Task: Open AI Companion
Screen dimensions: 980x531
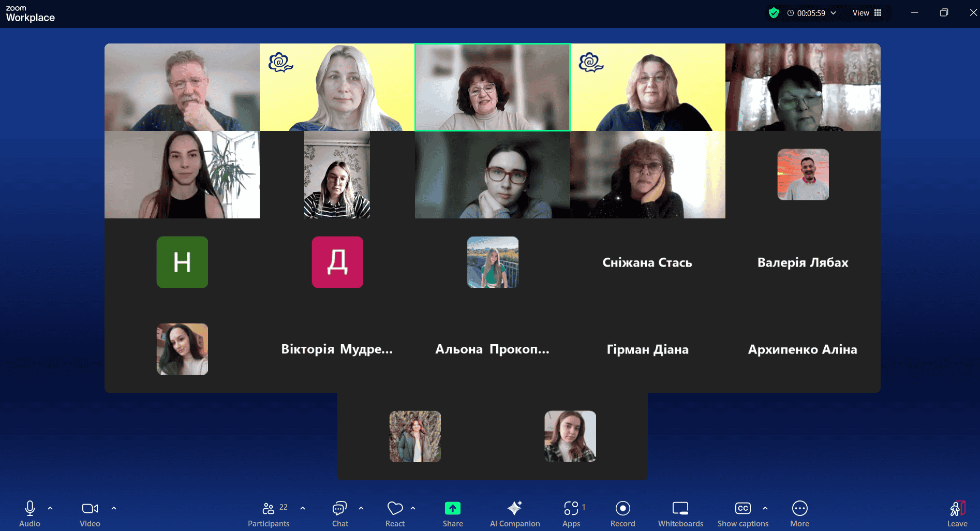Action: (515, 513)
